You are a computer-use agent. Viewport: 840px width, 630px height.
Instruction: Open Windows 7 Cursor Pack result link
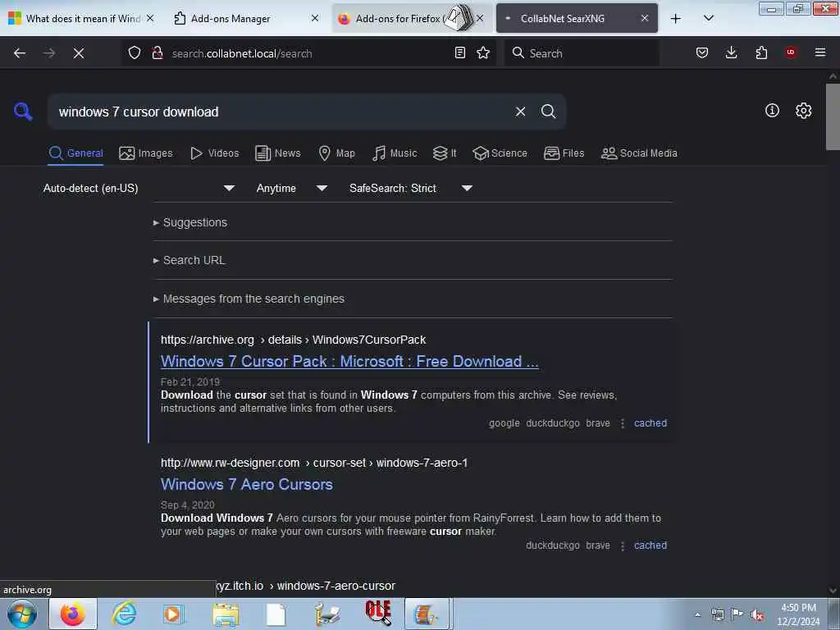[349, 362]
